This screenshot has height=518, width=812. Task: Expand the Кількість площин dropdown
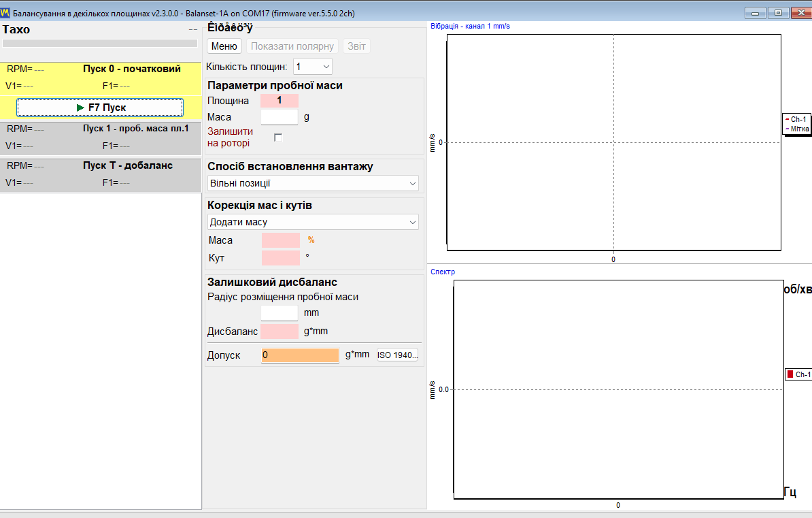point(313,67)
